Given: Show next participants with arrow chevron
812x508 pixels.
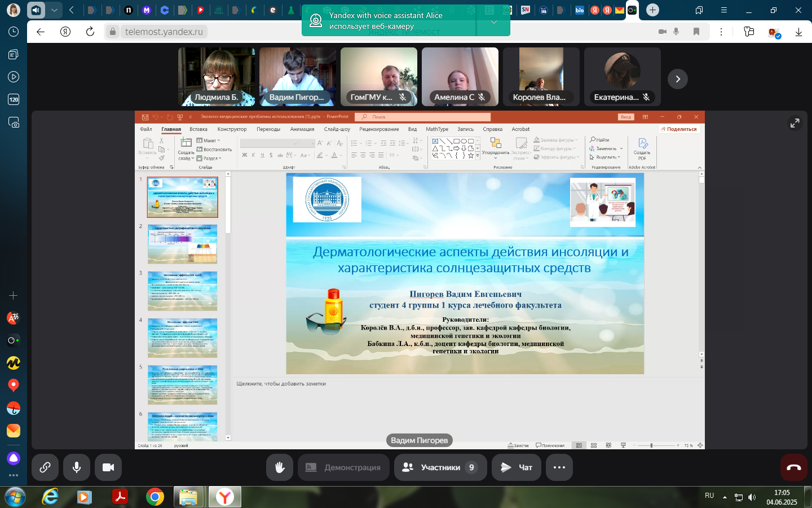Looking at the screenshot, I should pyautogui.click(x=678, y=79).
